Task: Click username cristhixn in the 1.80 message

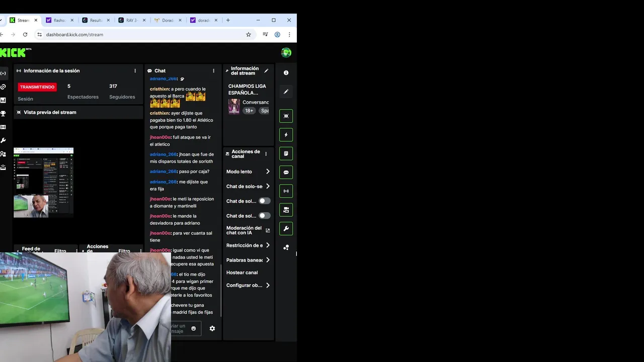Action: tap(159, 113)
